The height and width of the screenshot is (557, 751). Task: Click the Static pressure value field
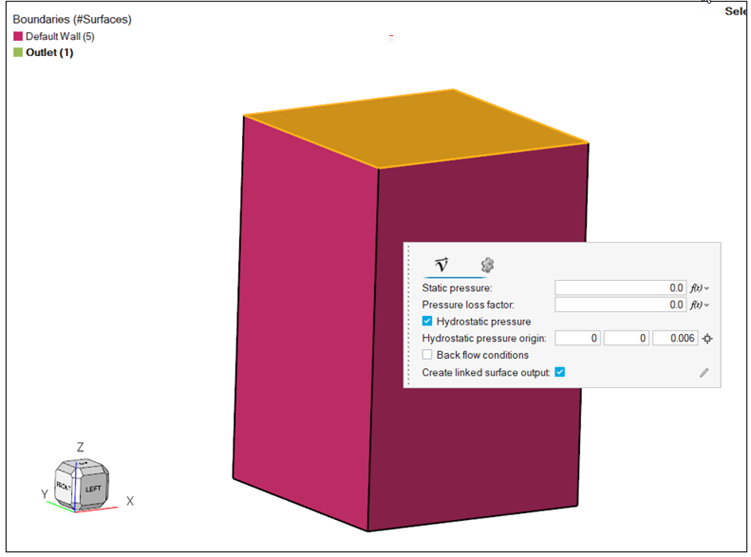coord(621,288)
